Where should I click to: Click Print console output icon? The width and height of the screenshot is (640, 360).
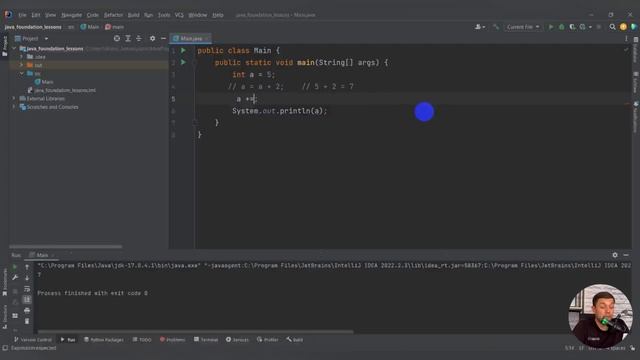(x=27, y=311)
